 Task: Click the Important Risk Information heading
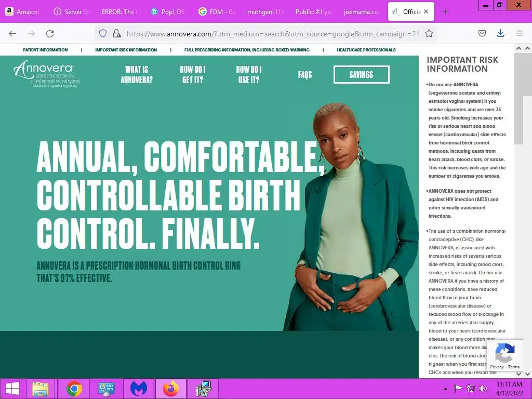(x=462, y=64)
